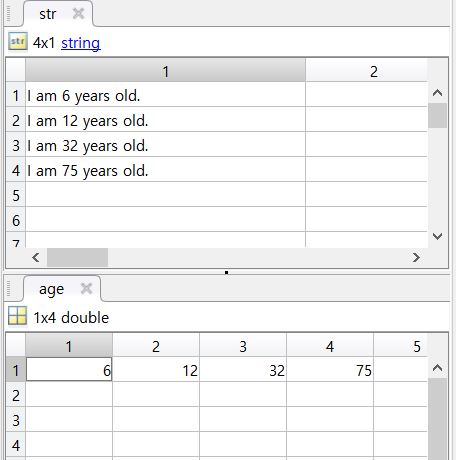The image size is (456, 460).
Task: Select column 2 header in str table
Action: 367,70
